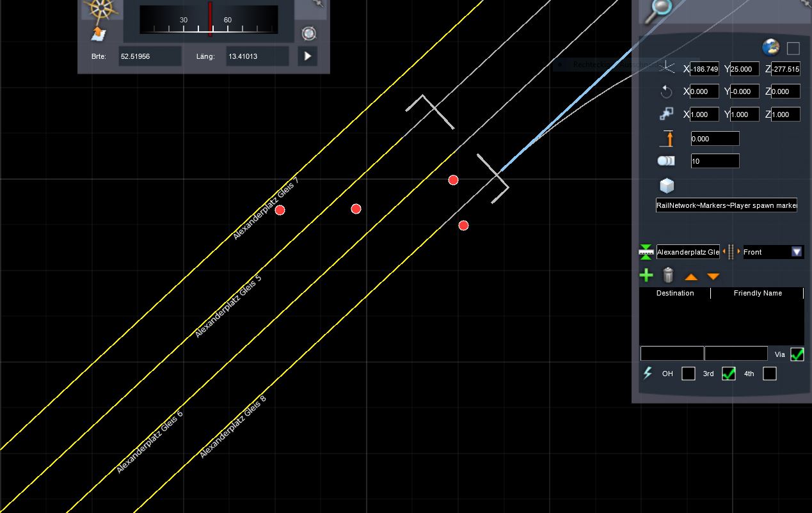Click the green plus add destination icon
812x513 pixels.
click(646, 275)
